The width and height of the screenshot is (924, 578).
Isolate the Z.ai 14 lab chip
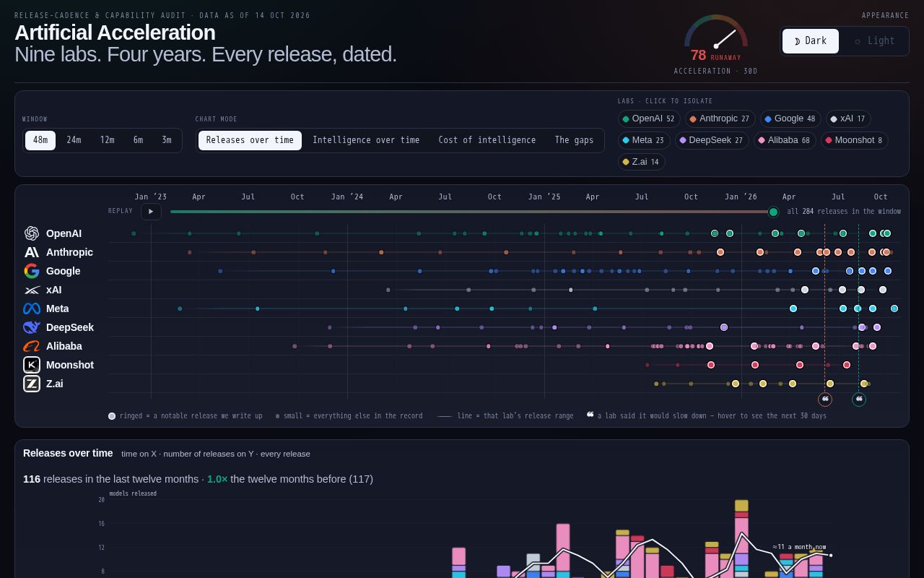pyautogui.click(x=641, y=162)
